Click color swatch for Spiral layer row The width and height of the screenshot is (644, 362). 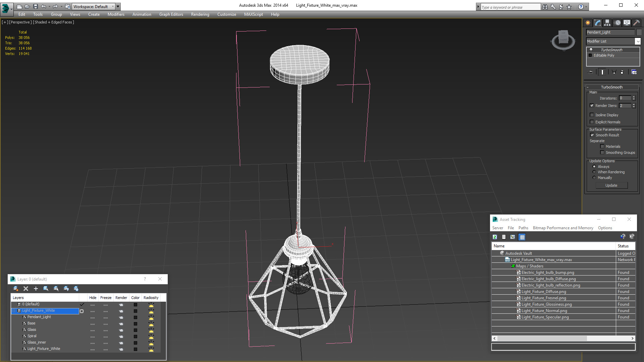pos(135,337)
